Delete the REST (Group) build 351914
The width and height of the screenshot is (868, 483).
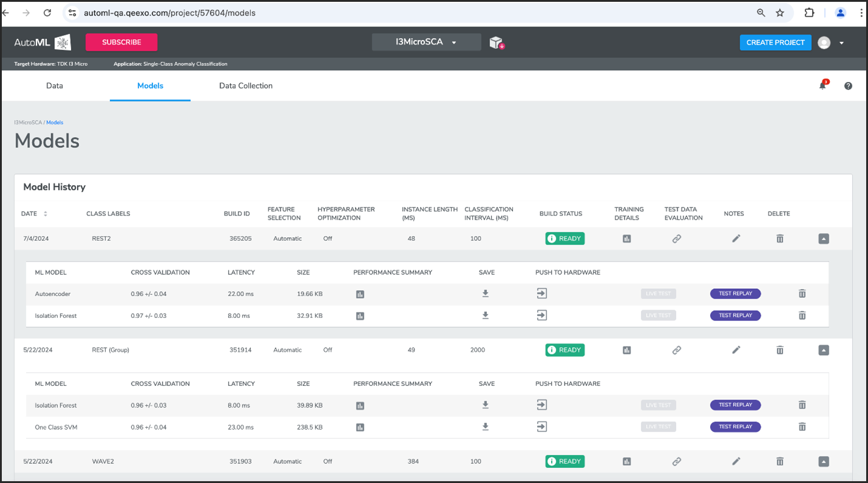coord(780,350)
